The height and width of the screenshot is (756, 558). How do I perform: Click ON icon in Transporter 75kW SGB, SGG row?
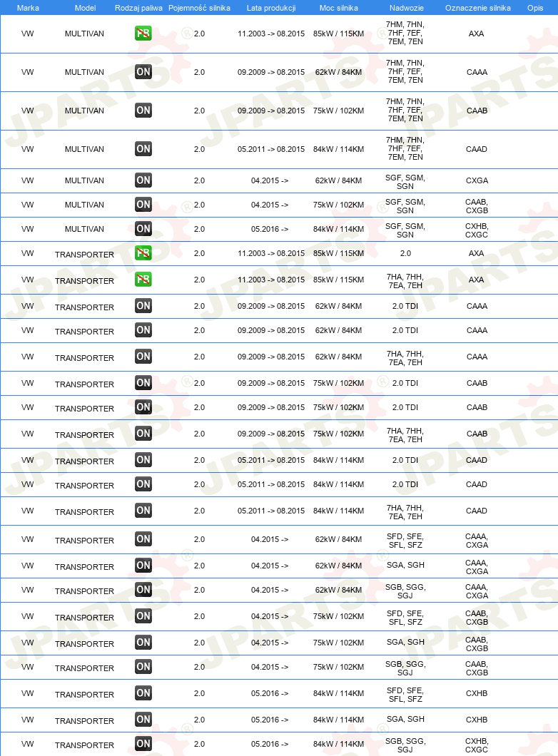[143, 667]
